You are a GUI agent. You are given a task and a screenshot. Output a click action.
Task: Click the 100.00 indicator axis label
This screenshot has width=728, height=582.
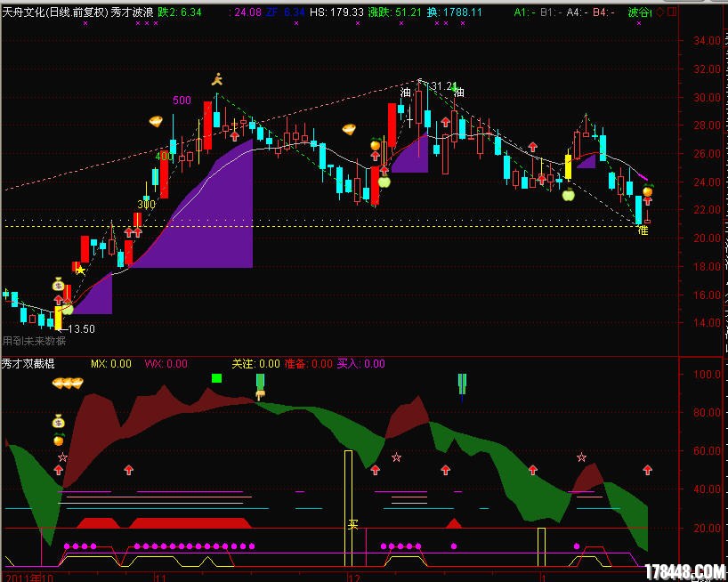[x=708, y=374]
